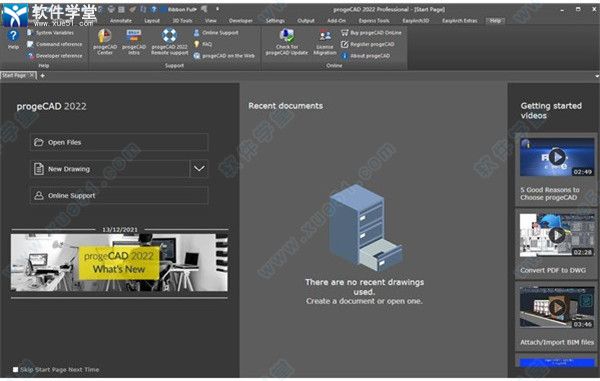Click the 'Attach/Import BIM files' title text
The image size is (600, 381).
557,342
